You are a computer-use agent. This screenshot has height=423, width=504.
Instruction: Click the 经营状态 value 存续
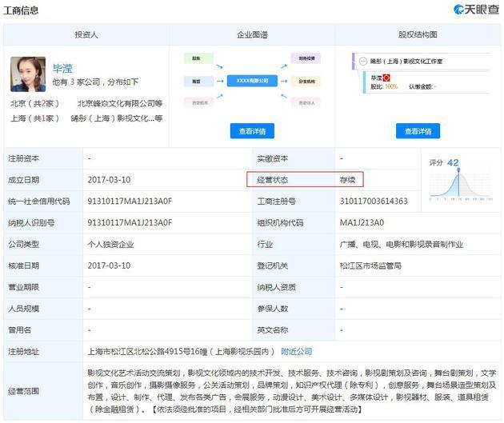click(x=347, y=180)
